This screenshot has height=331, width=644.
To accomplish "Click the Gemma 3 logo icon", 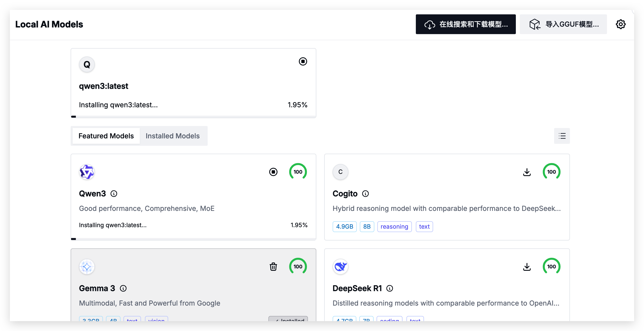I will (x=87, y=267).
